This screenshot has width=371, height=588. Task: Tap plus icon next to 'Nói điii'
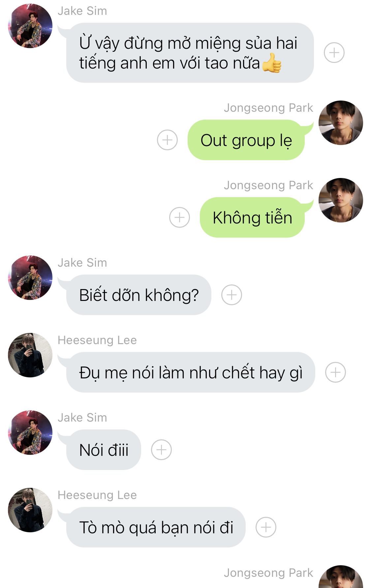click(x=161, y=450)
